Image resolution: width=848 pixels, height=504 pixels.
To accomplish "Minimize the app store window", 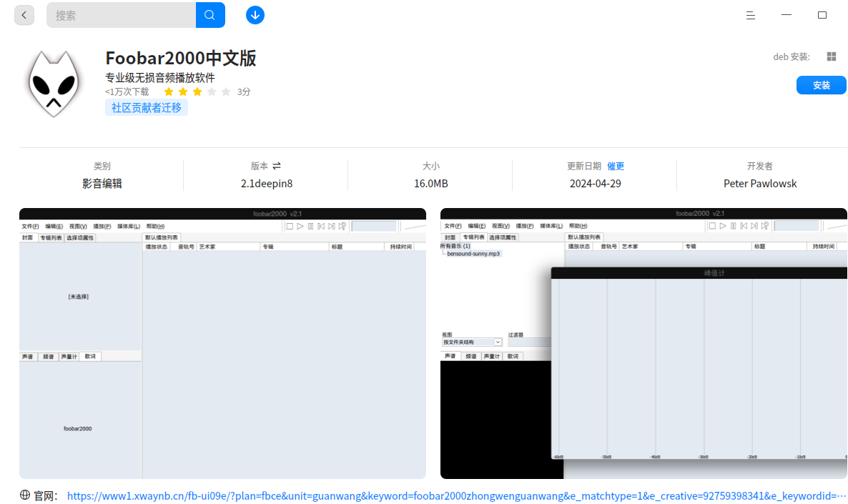I will 787,15.
